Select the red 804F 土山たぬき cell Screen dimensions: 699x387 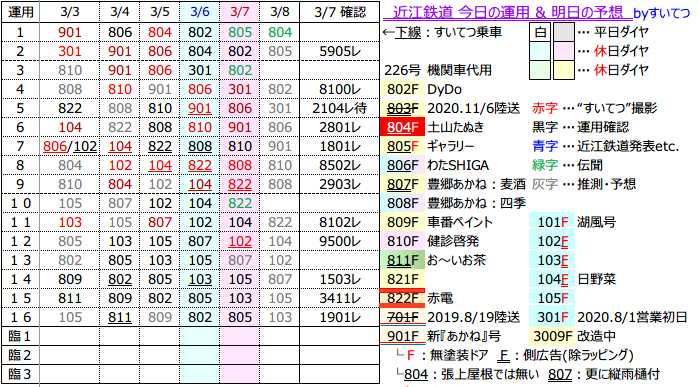(x=402, y=128)
